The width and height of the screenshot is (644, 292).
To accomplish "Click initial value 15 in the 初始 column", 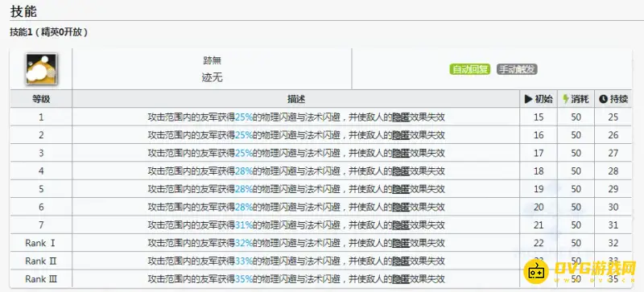I will click(539, 117).
